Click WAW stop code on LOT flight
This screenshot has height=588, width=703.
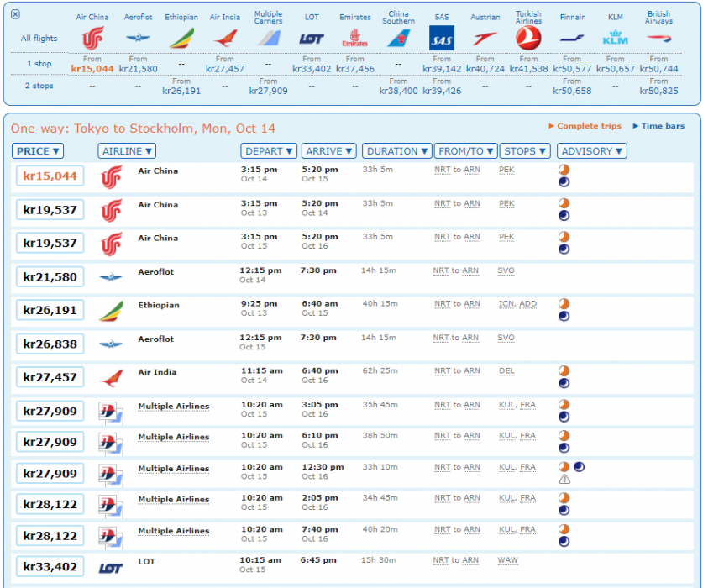coord(507,560)
